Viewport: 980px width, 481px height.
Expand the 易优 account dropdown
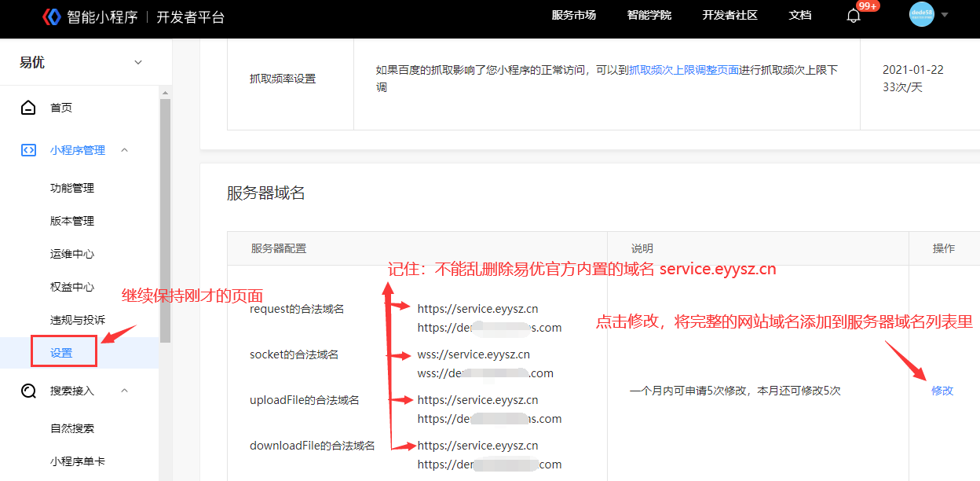[x=137, y=61]
